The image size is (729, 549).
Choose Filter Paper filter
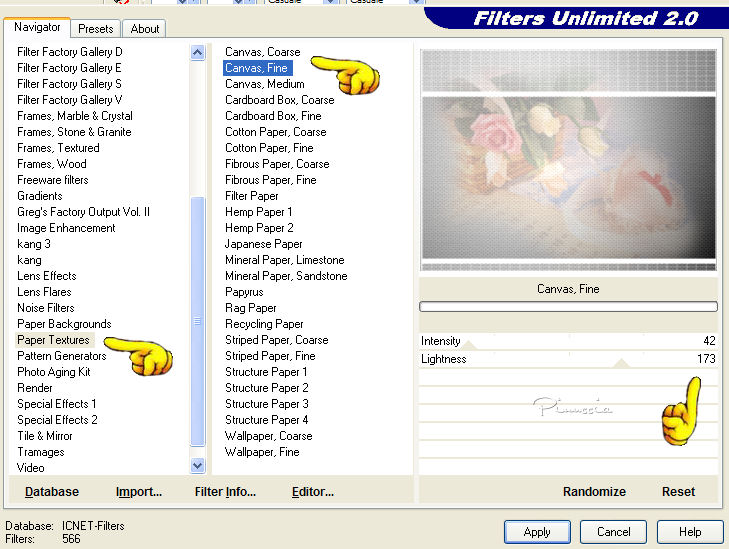click(x=252, y=196)
